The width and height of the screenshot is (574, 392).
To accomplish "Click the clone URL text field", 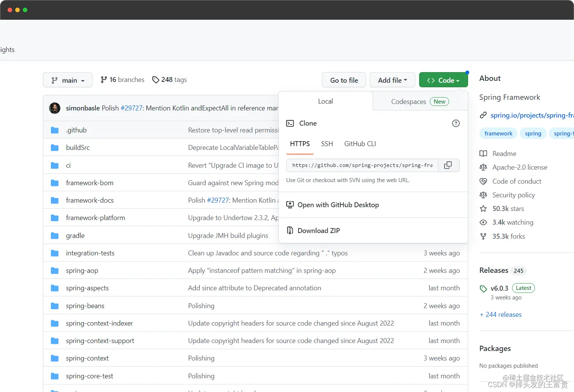I will (362, 165).
